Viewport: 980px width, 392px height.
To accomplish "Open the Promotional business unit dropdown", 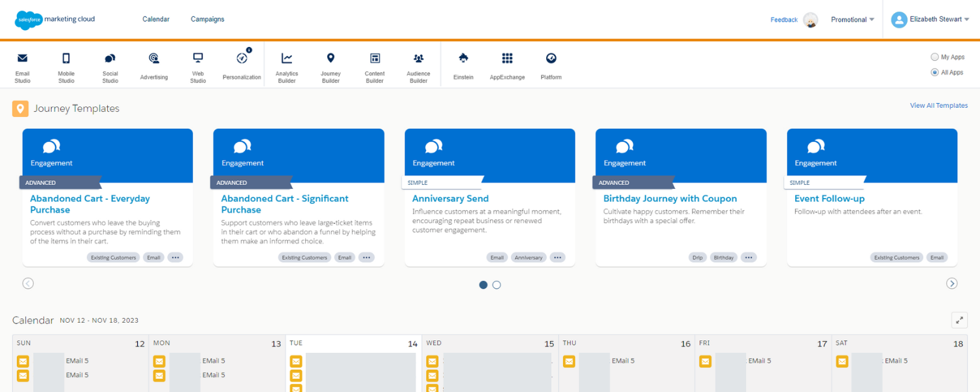I will coord(853,20).
